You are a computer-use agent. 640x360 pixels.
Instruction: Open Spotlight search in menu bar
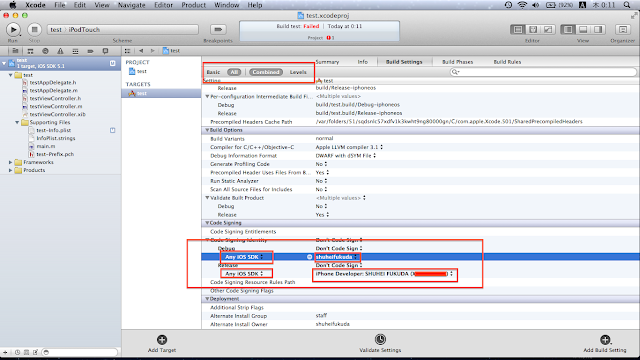[x=627, y=5]
